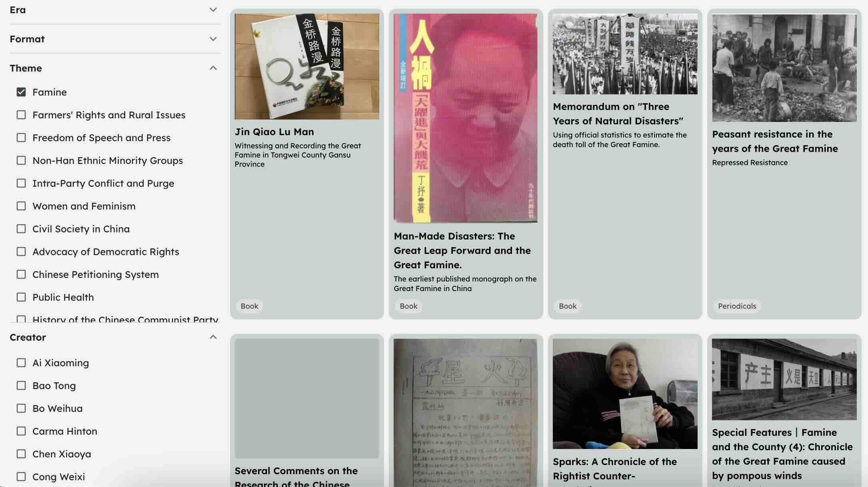
Task: Click the Periodicals tag on Peasant resistance card
Action: click(737, 306)
